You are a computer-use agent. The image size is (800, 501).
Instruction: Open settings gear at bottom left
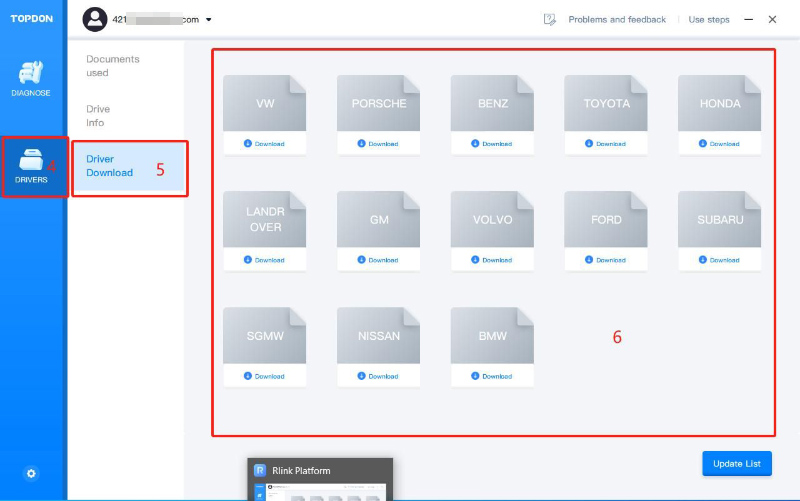point(31,473)
